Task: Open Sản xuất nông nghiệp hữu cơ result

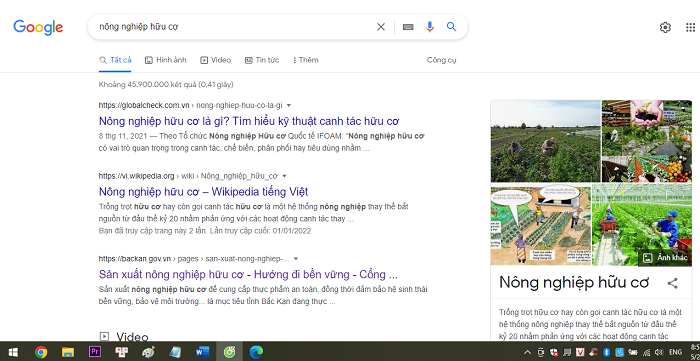Action: tap(248, 274)
